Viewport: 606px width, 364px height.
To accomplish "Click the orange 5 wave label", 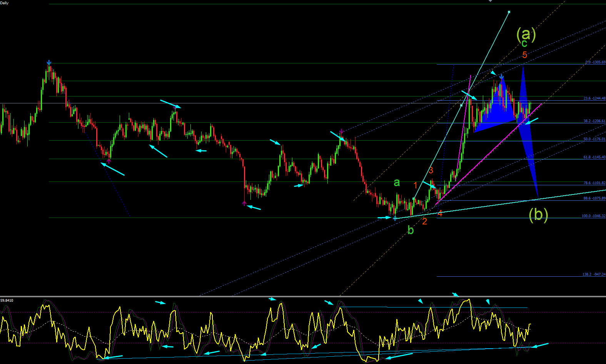I will (525, 55).
